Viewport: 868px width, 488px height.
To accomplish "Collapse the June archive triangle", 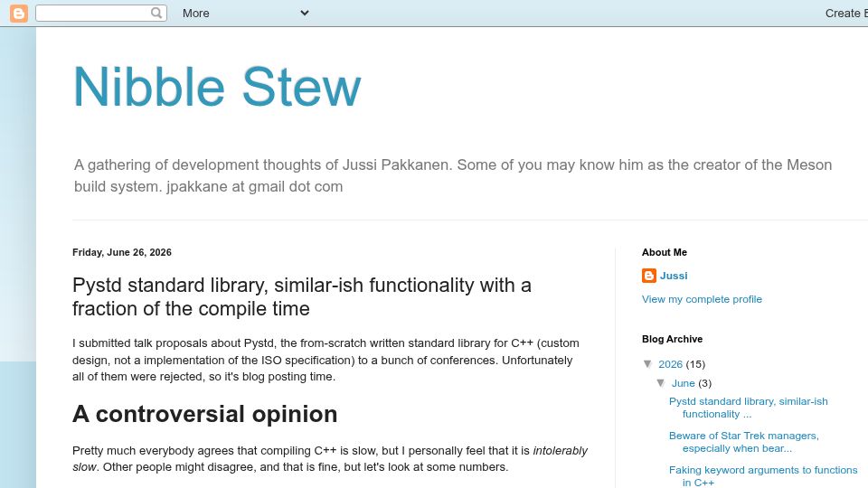I will tap(661, 382).
